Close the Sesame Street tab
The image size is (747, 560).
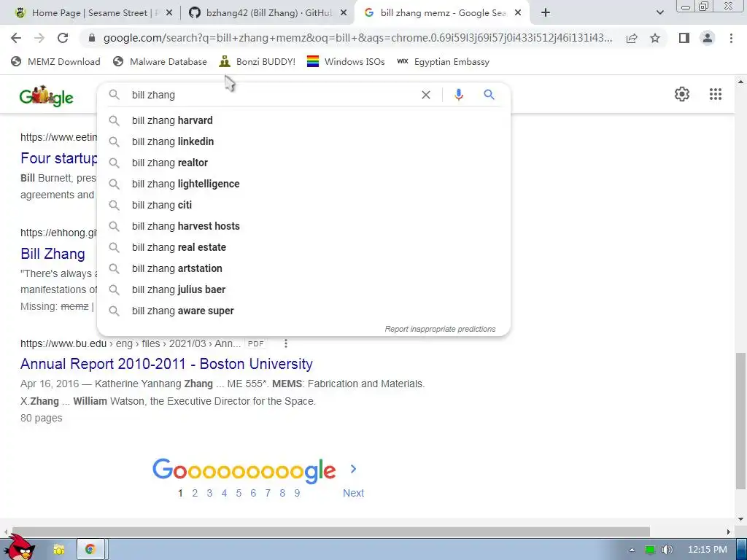click(x=169, y=13)
